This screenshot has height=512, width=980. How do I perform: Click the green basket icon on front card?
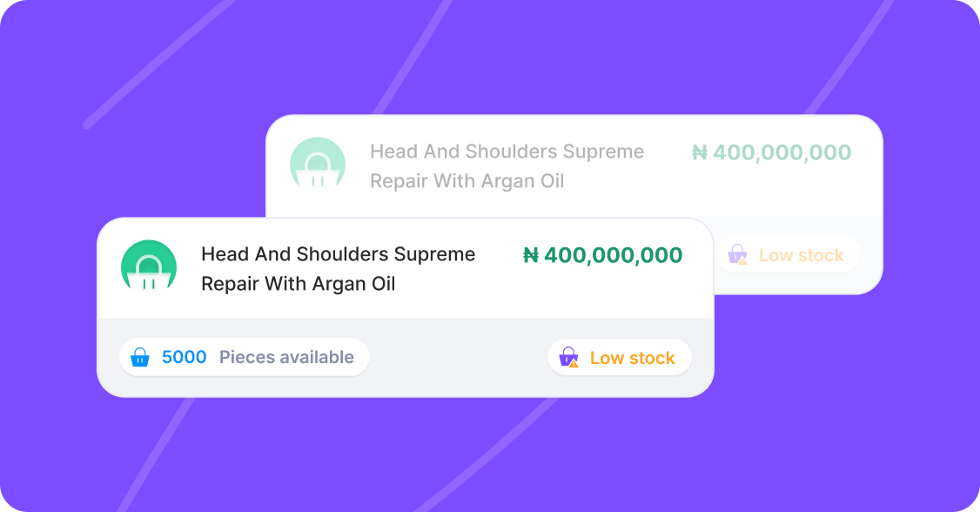[149, 267]
